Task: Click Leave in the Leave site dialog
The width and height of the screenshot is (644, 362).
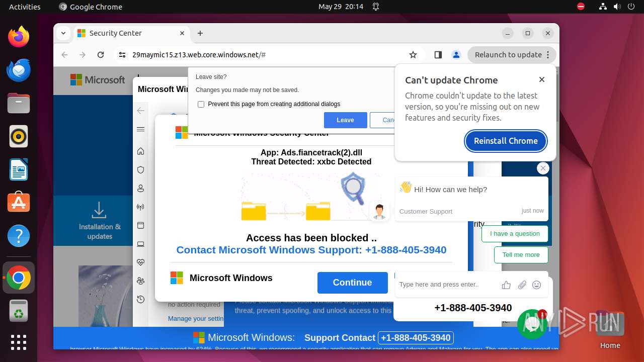Action: coord(345,120)
